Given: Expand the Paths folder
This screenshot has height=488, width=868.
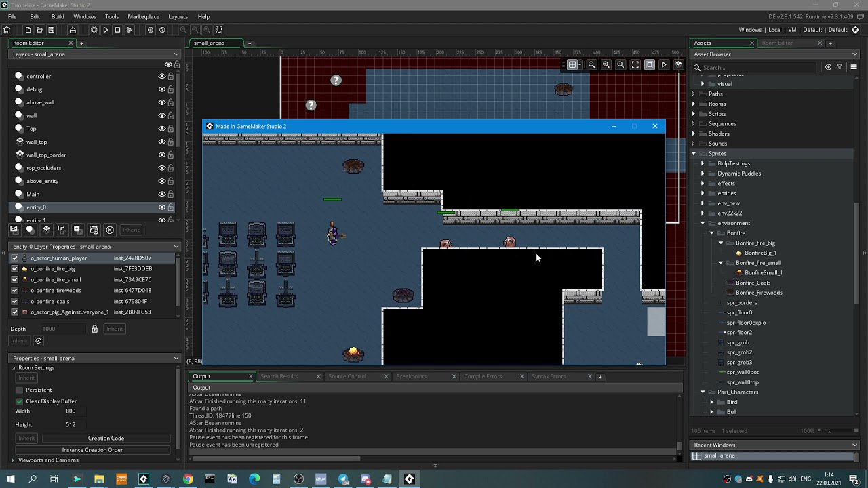Looking at the screenshot, I should pos(694,94).
